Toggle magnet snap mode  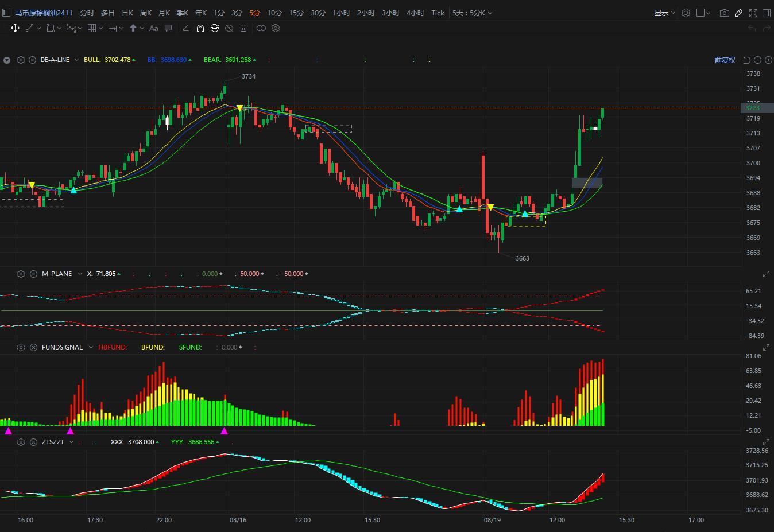pyautogui.click(x=200, y=28)
